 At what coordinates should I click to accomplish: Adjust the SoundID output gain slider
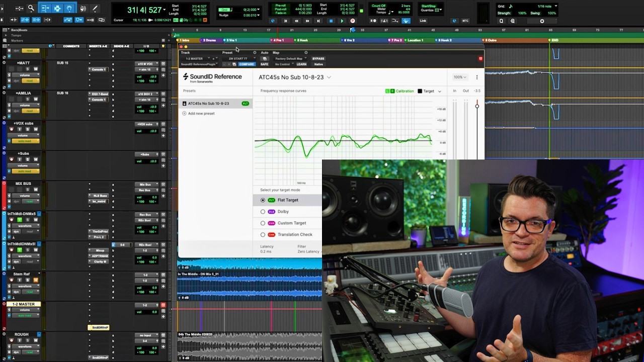tap(477, 106)
